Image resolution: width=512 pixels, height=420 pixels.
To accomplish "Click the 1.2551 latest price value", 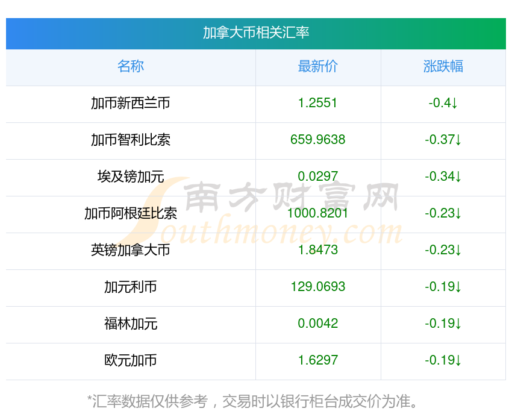I will pos(317,103).
